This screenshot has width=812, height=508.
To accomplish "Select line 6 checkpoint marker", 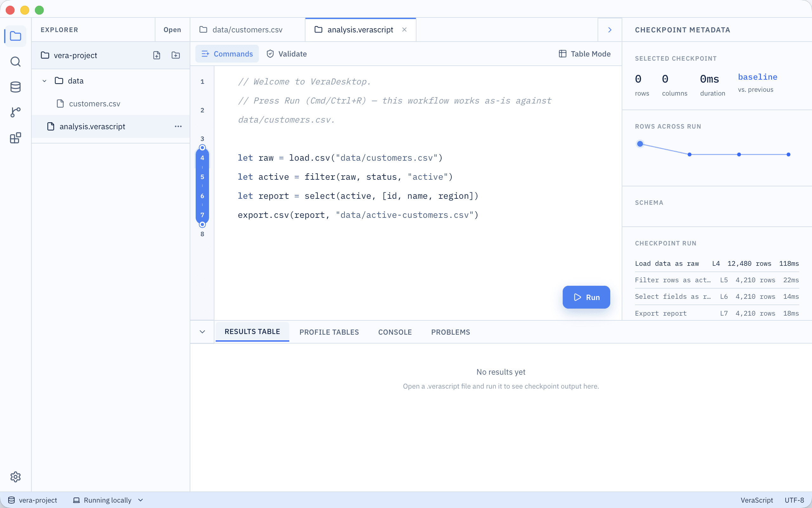I will (x=202, y=196).
